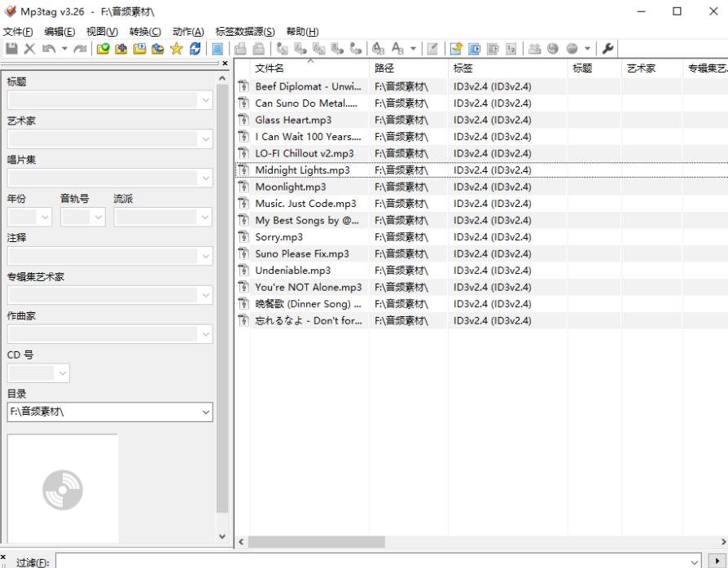Open the 目录 directory dropdown
This screenshot has width=728, height=568.
tap(206, 412)
